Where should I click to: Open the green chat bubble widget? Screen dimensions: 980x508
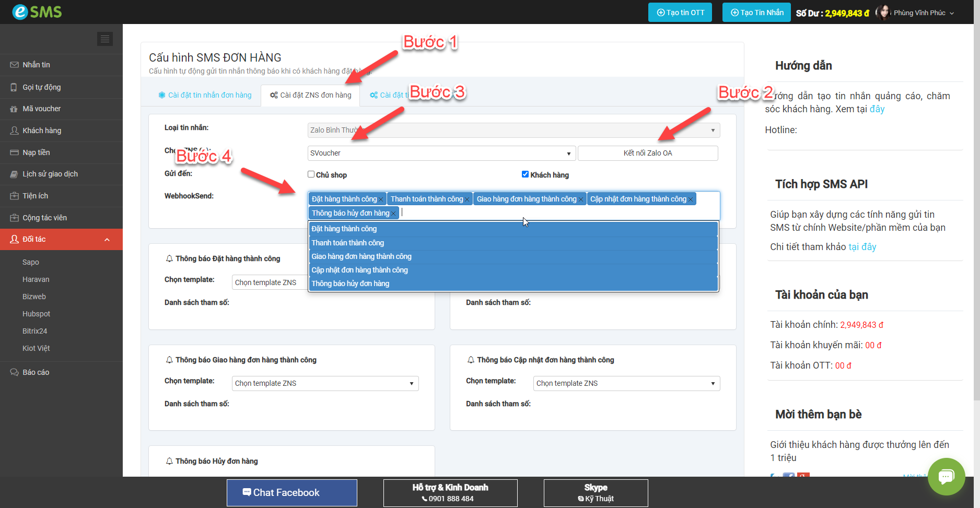click(946, 476)
